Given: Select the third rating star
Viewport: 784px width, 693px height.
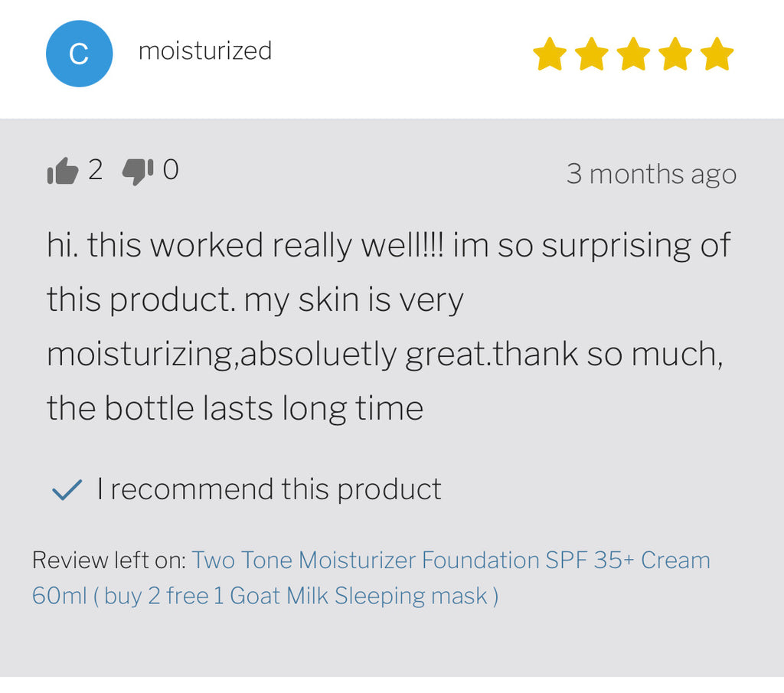Looking at the screenshot, I should [633, 55].
